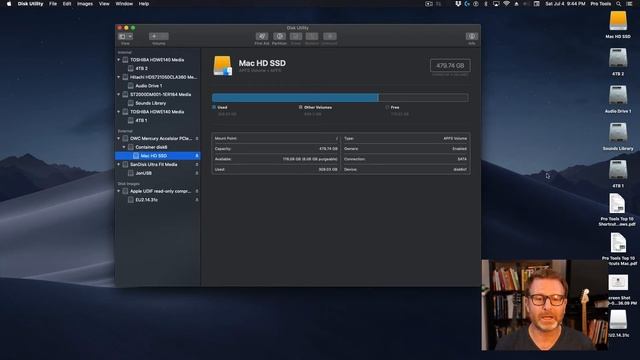Select Audio Drive 1 volume in sidebar
This screenshot has width=640, height=360.
point(158,86)
